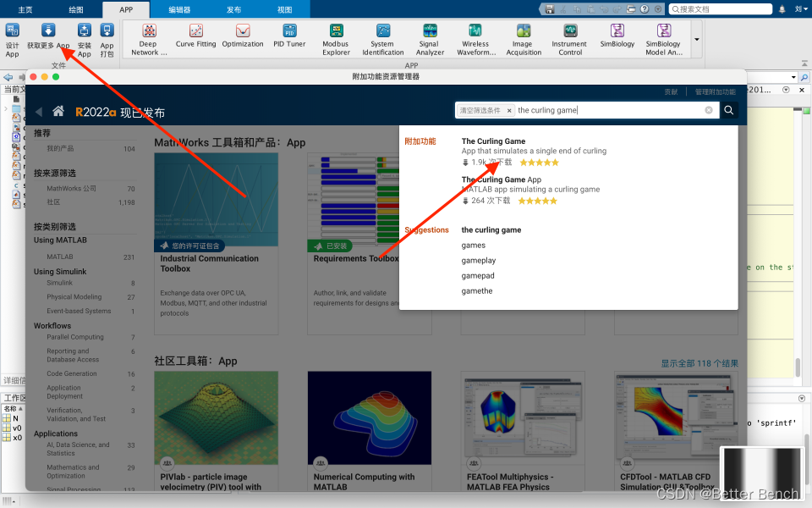Click the add-on search magnifier button
The image size is (812, 508).
coord(728,110)
